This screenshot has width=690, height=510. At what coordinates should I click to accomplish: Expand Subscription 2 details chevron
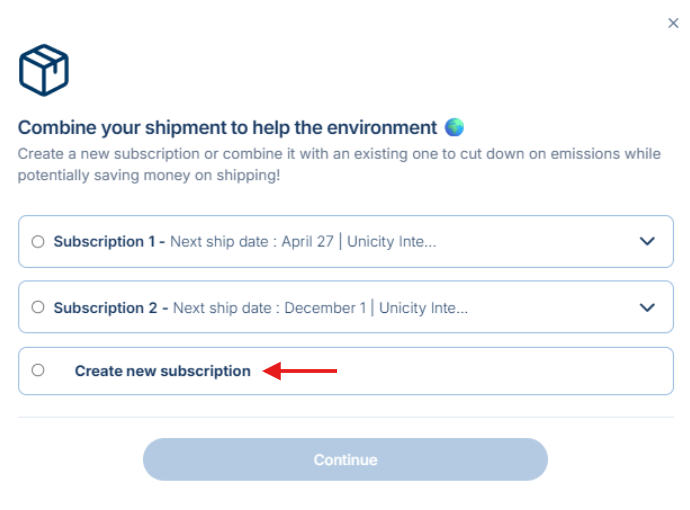click(x=647, y=307)
